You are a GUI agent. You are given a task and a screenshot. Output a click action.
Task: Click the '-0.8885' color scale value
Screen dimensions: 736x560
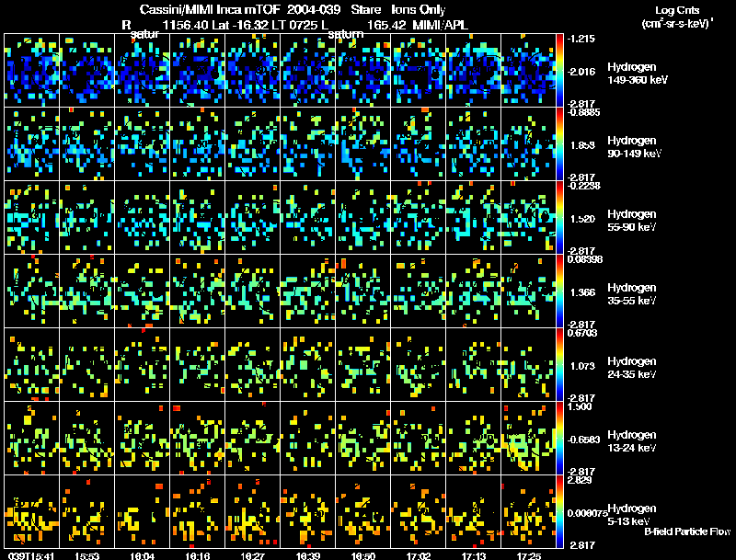[x=583, y=112]
